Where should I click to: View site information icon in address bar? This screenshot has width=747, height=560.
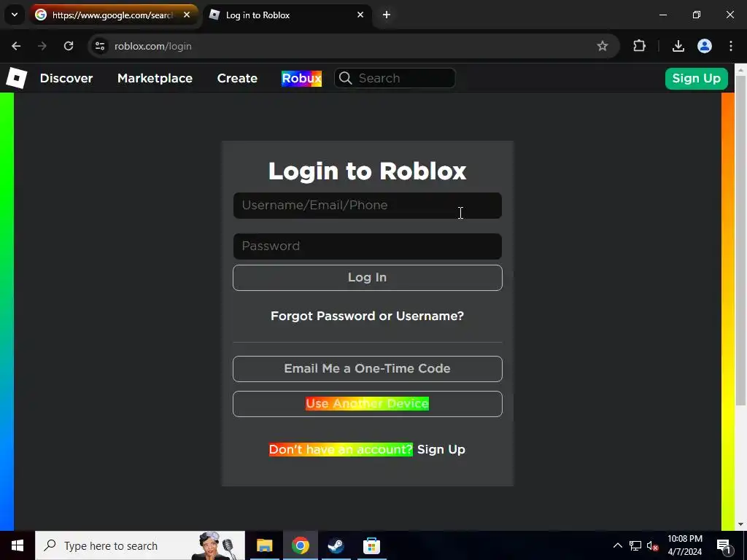point(100,46)
